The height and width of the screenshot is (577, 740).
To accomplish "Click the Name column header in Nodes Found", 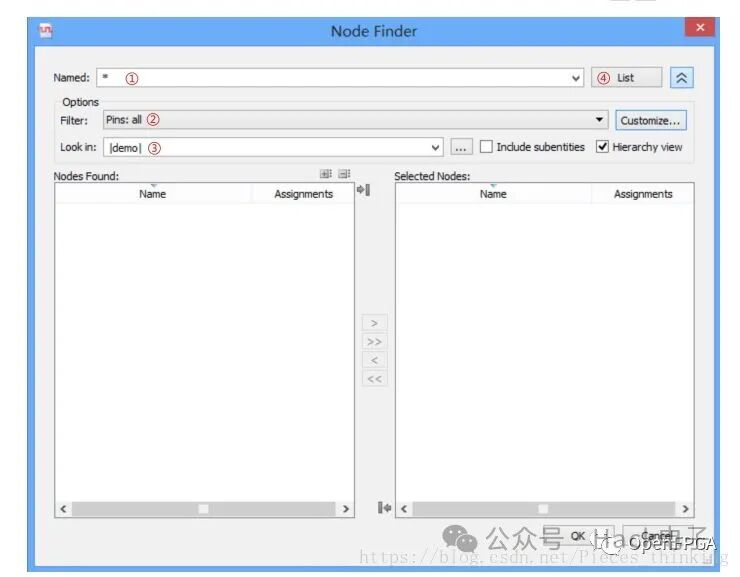I will pos(153,194).
